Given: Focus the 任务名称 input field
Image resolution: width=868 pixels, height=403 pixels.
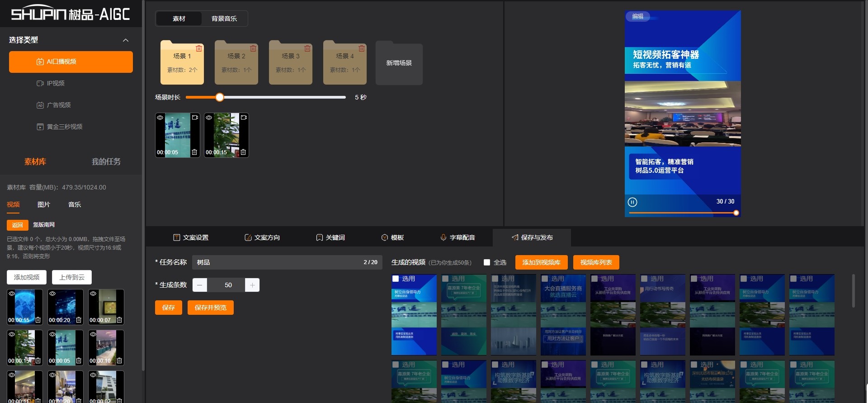Looking at the screenshot, I should tap(287, 262).
